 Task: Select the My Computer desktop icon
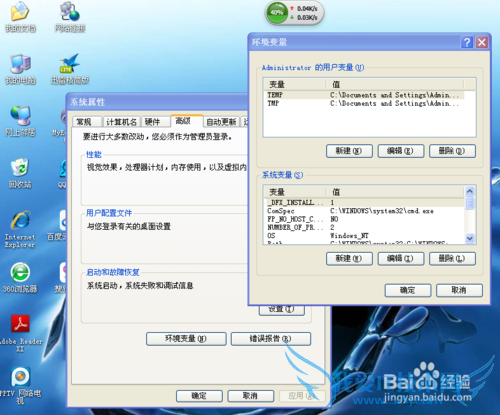(x=20, y=69)
